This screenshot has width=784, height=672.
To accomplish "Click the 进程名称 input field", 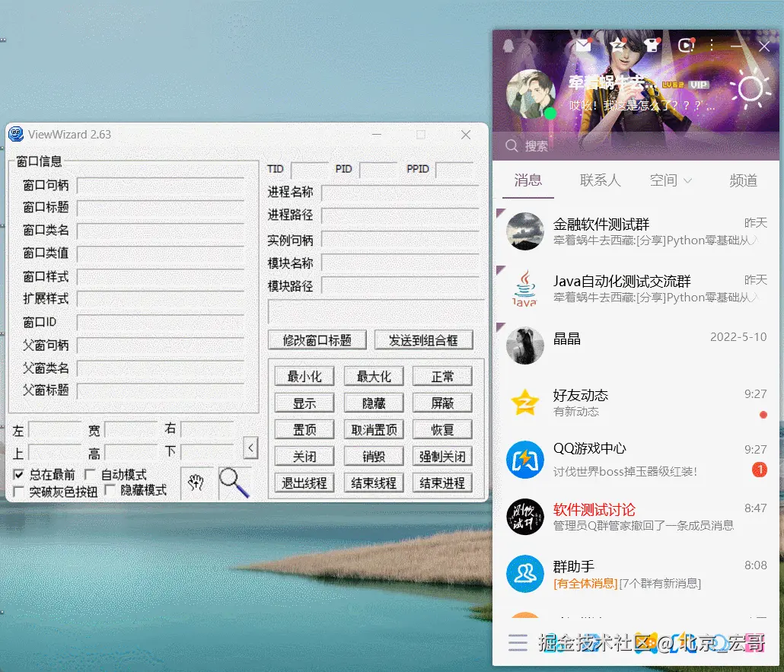I will click(400, 193).
